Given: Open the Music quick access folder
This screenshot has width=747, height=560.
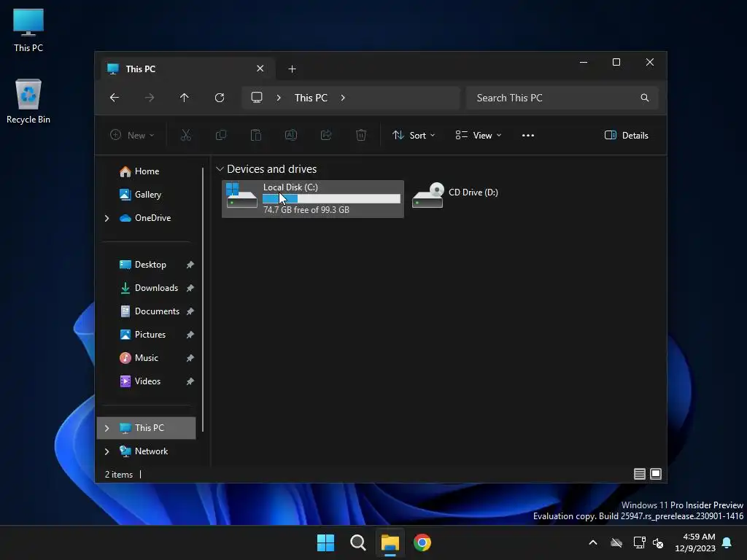Looking at the screenshot, I should 146,357.
